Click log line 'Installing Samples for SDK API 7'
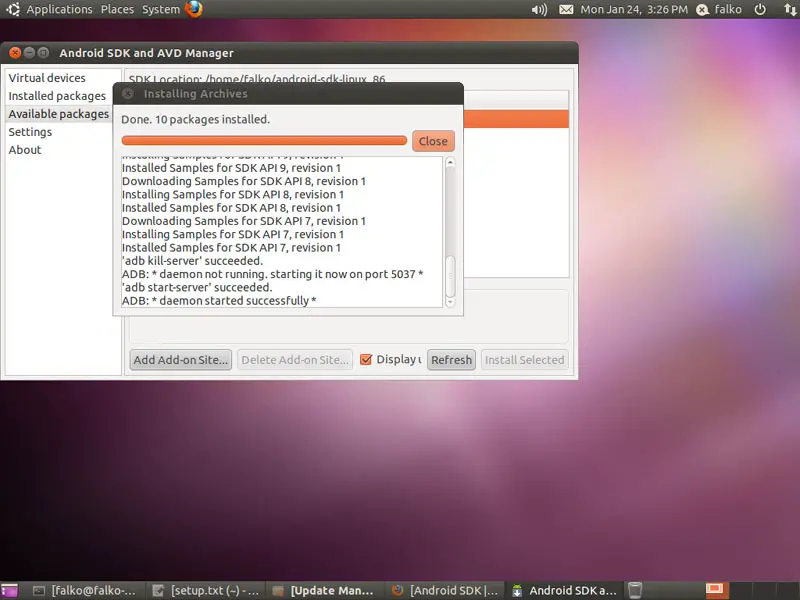 pyautogui.click(x=233, y=234)
